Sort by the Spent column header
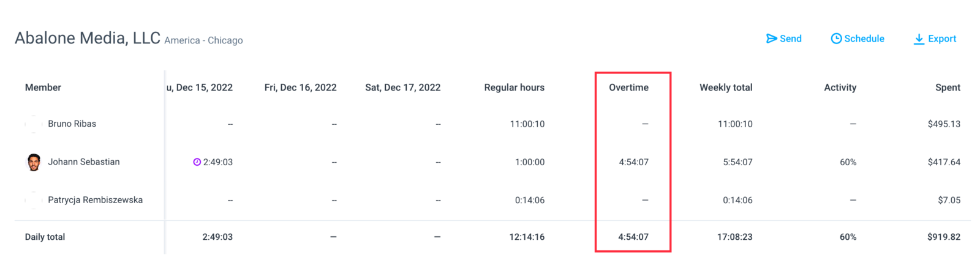This screenshot has width=980, height=268. point(948,87)
